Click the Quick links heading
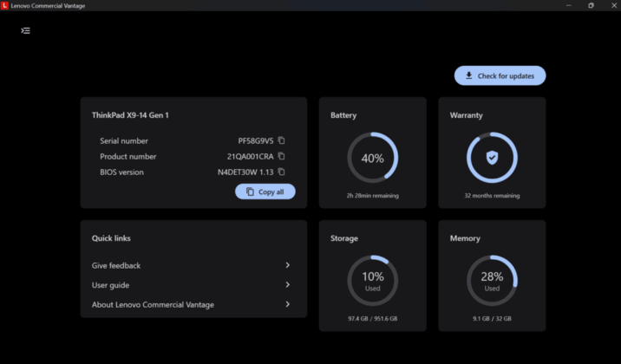Viewport: 621px width, 364px height. [111, 238]
